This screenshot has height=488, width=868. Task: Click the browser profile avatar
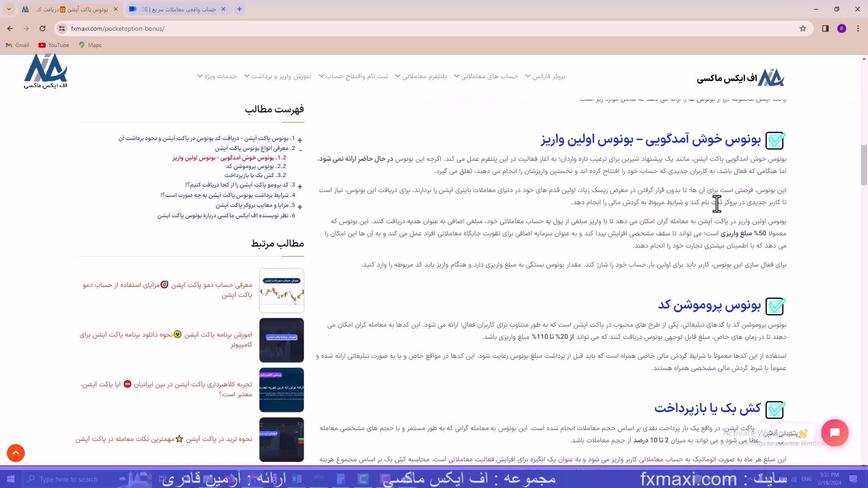pos(842,28)
